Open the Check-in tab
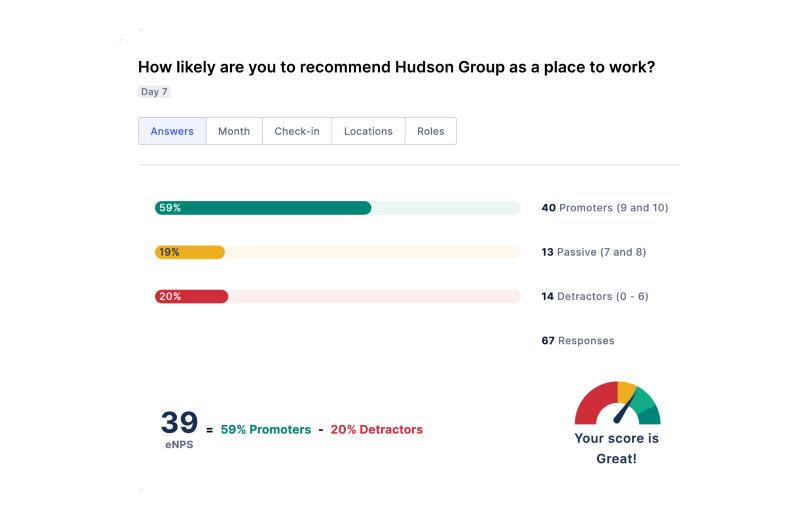The height and width of the screenshot is (506, 800). point(297,131)
